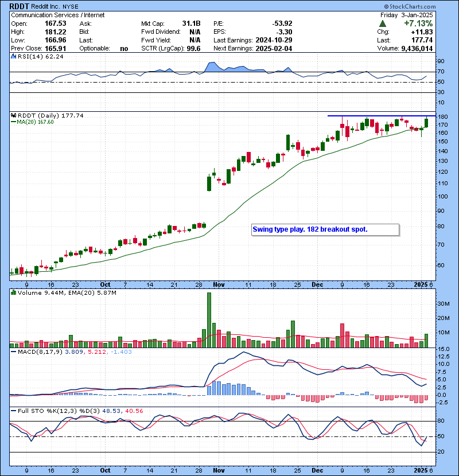Click the percent change +7.13%
Image resolution: width=459 pixels, height=476 pixels.
click(x=418, y=24)
